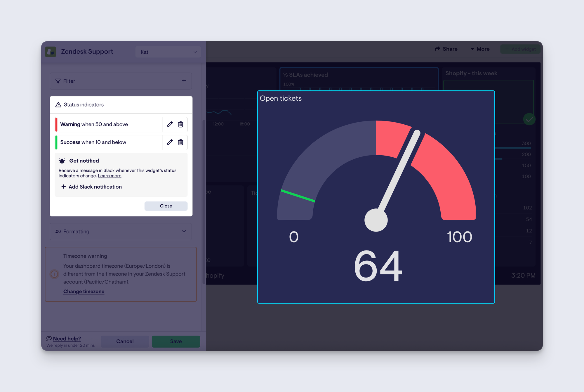Open the Learn more link
The height and width of the screenshot is (392, 584).
pos(109,176)
